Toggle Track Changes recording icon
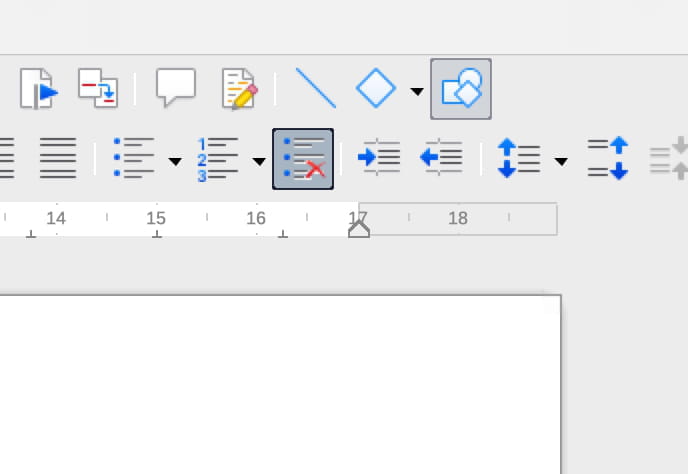Viewport: 688px width, 474px height. (x=98, y=88)
